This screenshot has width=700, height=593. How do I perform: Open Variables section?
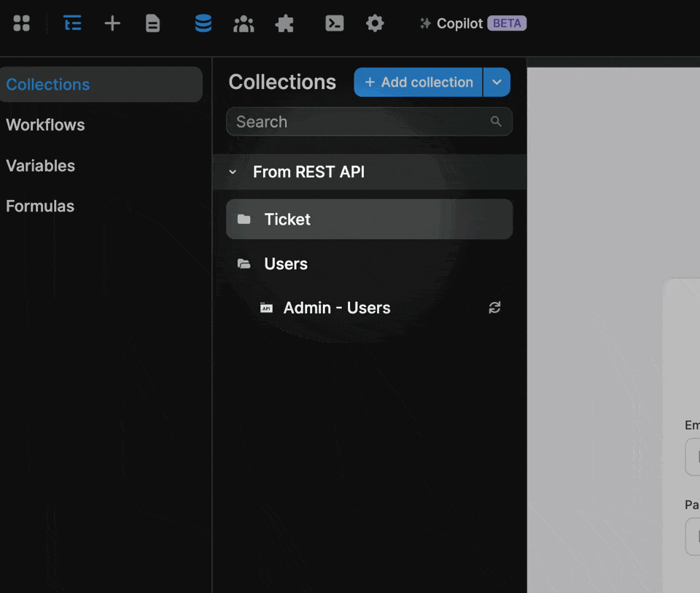coord(41,166)
